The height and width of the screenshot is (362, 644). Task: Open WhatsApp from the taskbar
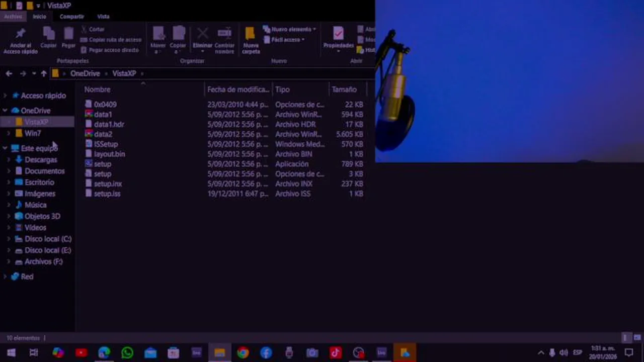127,353
